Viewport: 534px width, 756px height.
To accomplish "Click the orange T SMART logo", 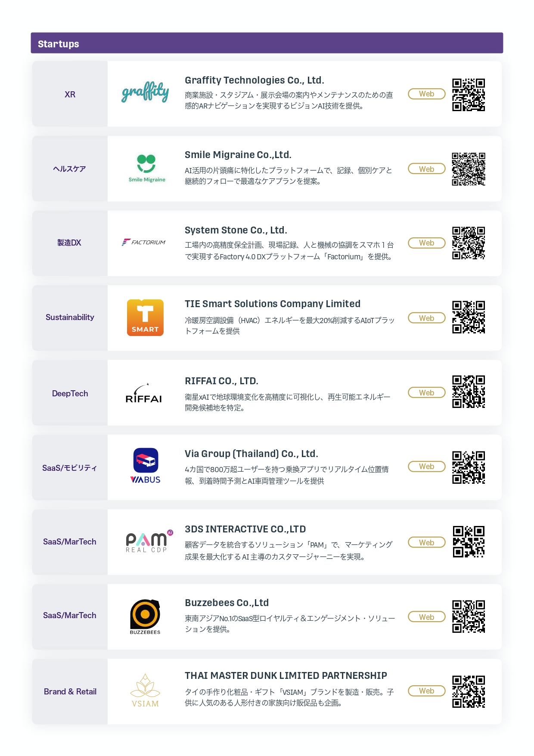I will click(x=145, y=317).
